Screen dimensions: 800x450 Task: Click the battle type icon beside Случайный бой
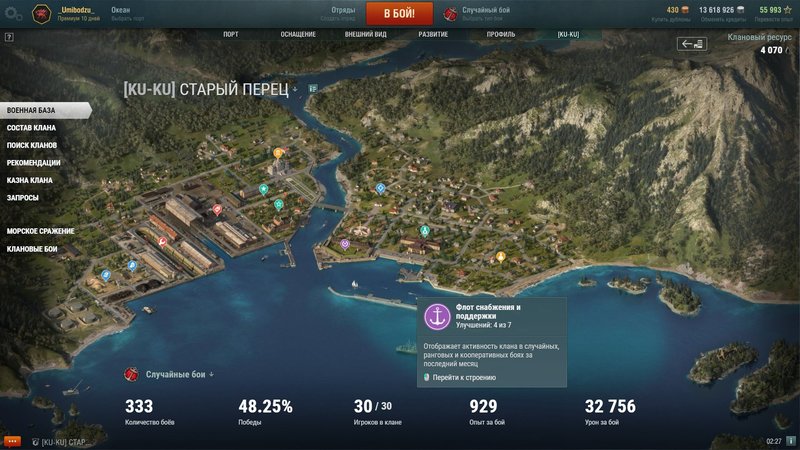pyautogui.click(x=450, y=14)
